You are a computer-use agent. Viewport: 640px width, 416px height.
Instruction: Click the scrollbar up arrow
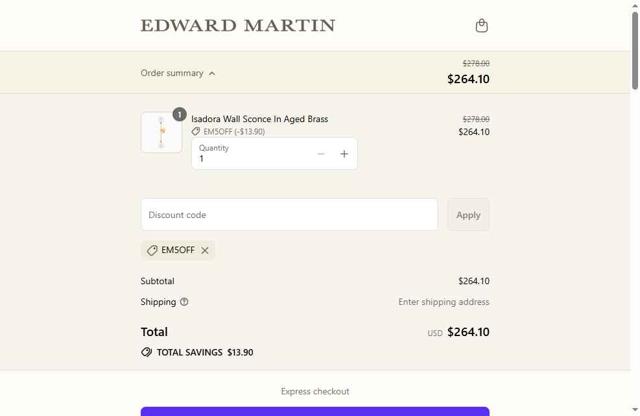(x=634, y=5)
